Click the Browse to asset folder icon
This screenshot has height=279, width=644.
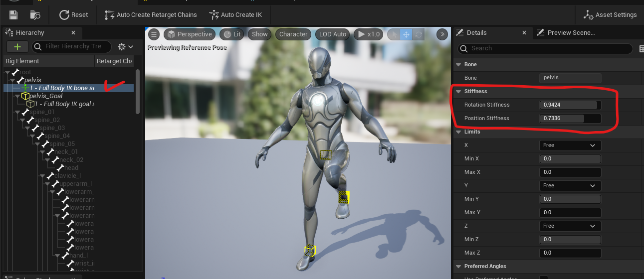click(35, 15)
